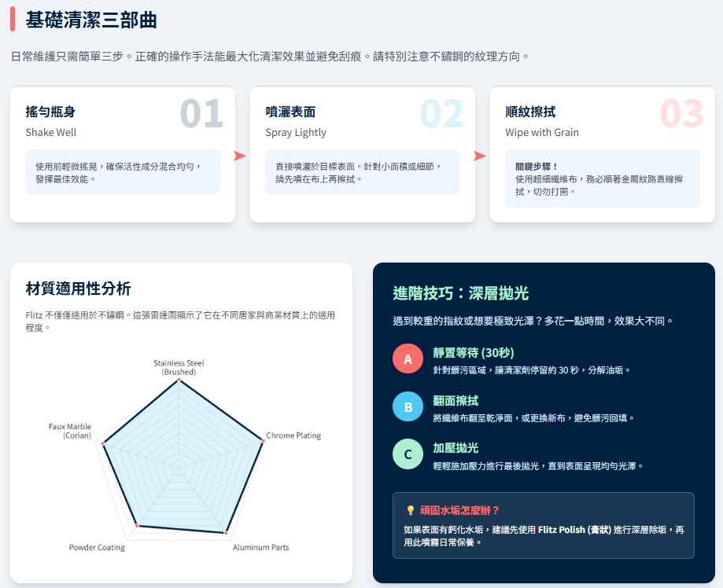The image size is (723, 588).
Task: Click the circular A step badge
Action: [x=408, y=359]
